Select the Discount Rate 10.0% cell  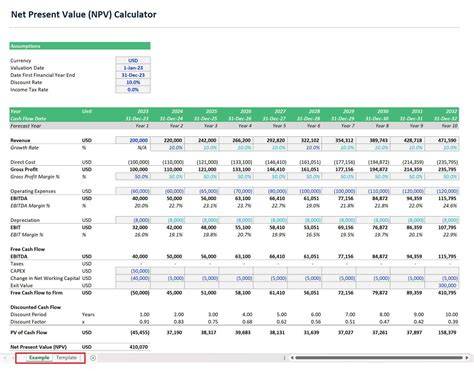click(x=133, y=82)
